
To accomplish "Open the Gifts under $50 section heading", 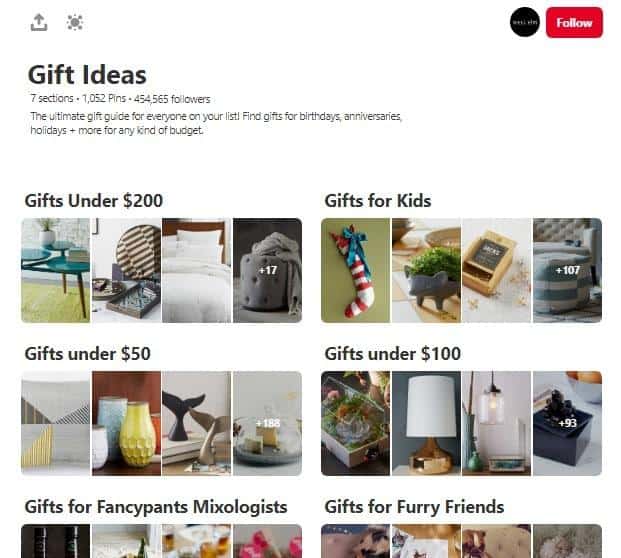I will 88,354.
